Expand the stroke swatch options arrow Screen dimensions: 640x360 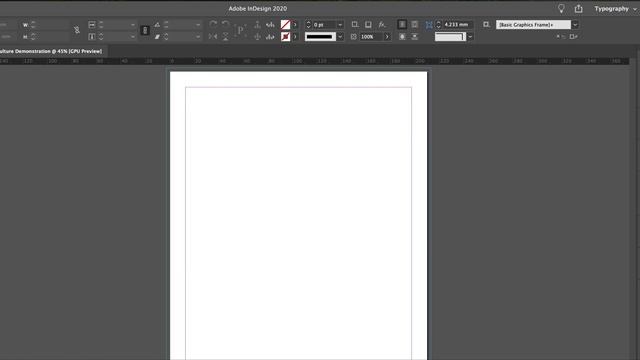(295, 37)
